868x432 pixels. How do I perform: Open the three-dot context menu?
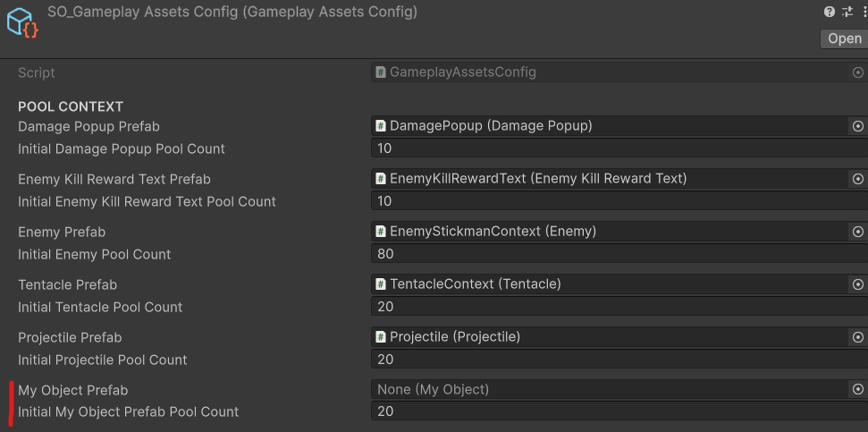tap(863, 12)
